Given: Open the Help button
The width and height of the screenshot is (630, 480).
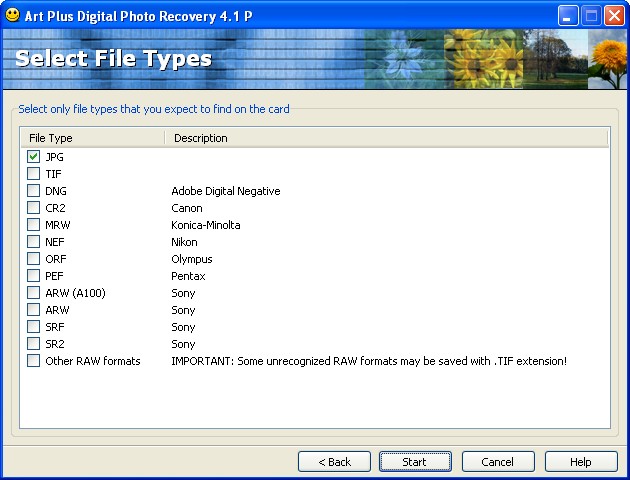Looking at the screenshot, I should [x=581, y=462].
